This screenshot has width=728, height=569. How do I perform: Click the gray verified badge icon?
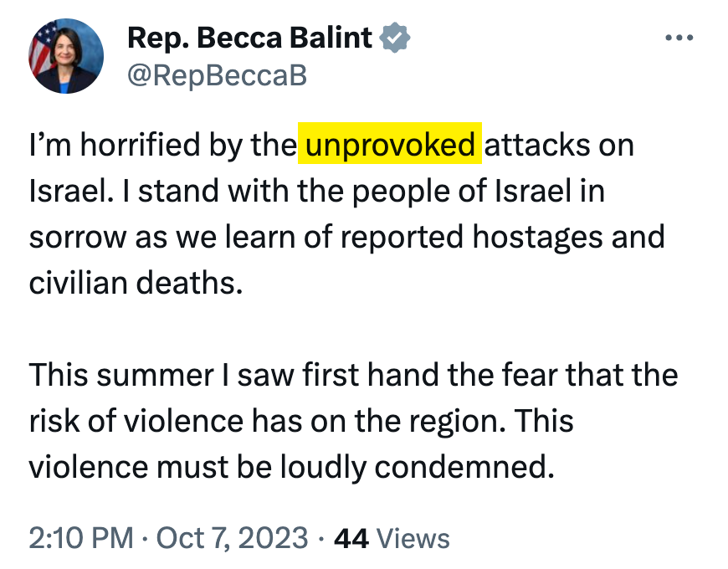(x=395, y=38)
